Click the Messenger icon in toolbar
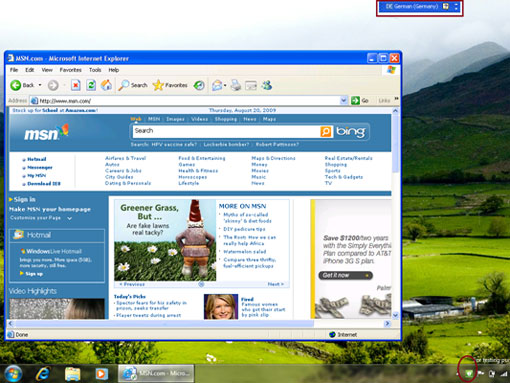Viewport: 510px width, 383px height. [267, 85]
